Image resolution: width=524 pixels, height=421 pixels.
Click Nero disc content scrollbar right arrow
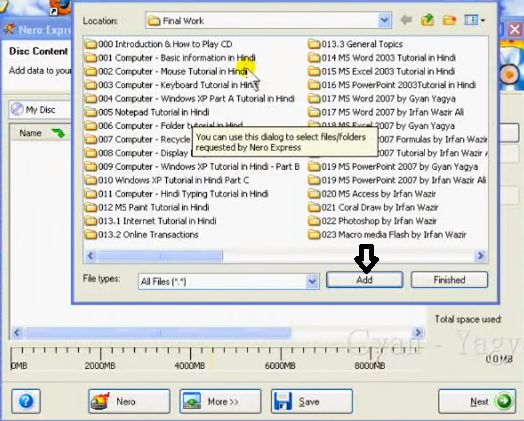click(x=418, y=332)
